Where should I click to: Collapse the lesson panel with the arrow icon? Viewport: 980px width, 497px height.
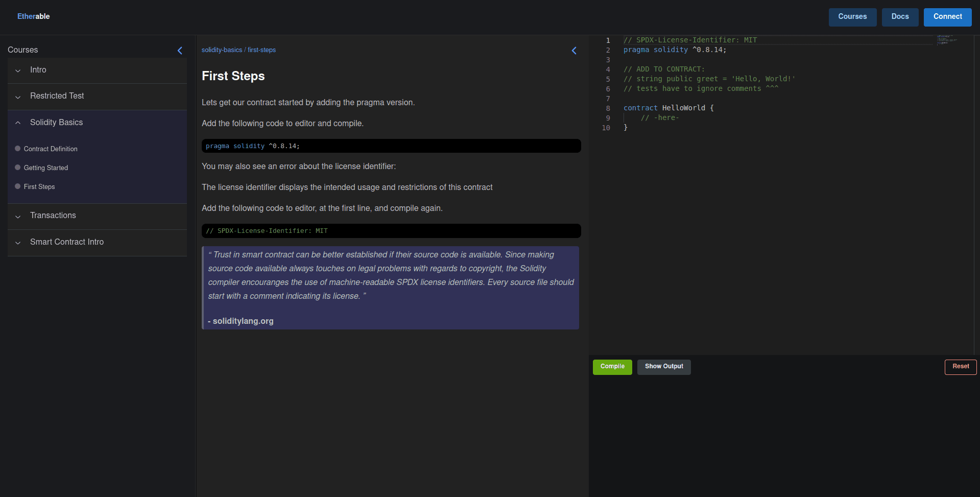click(x=574, y=51)
